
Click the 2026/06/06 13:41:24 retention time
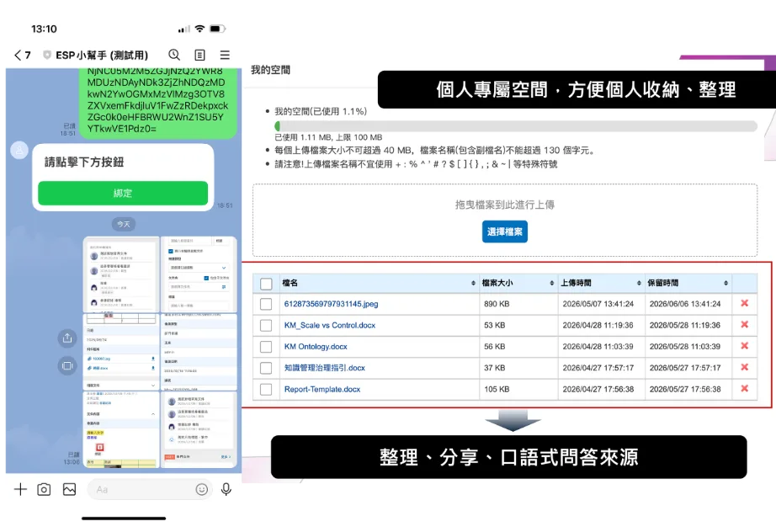pos(685,304)
